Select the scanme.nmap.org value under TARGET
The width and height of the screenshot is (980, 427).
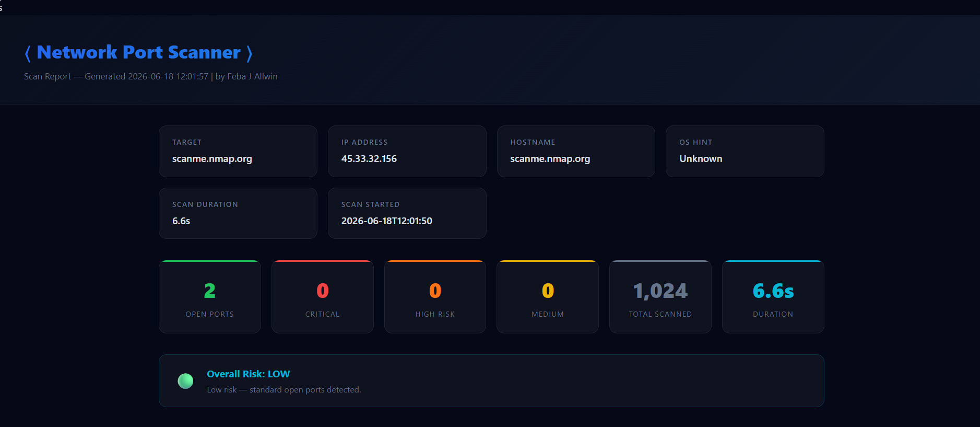point(212,159)
